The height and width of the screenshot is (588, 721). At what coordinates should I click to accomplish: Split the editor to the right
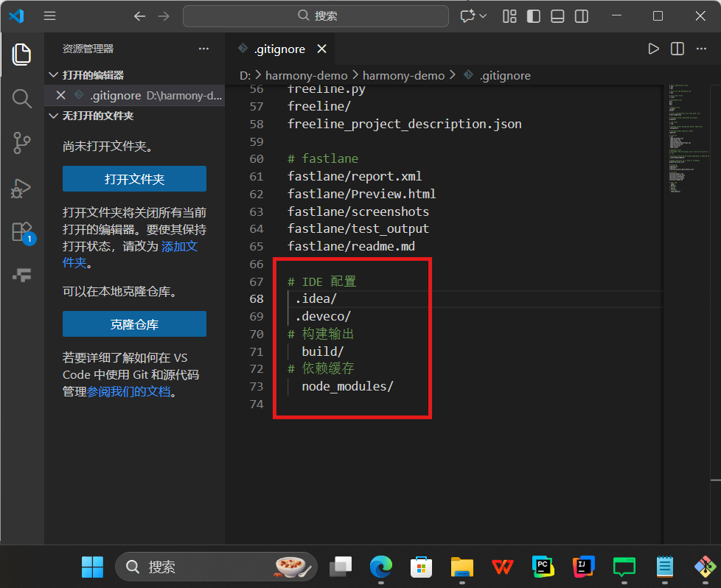pyautogui.click(x=678, y=49)
